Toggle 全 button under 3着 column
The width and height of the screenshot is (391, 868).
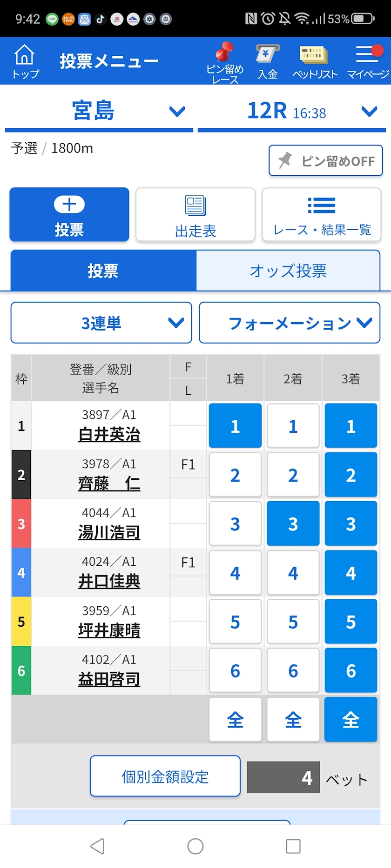(351, 720)
